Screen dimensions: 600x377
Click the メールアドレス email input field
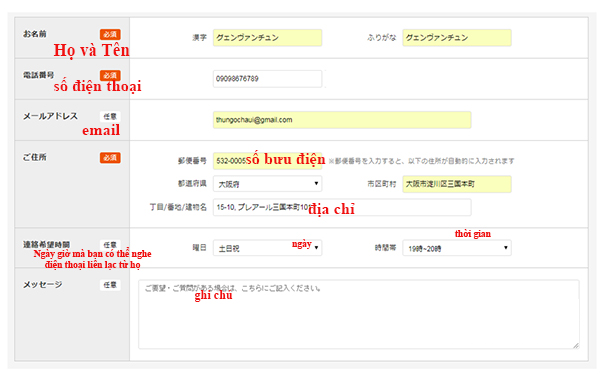(342, 120)
